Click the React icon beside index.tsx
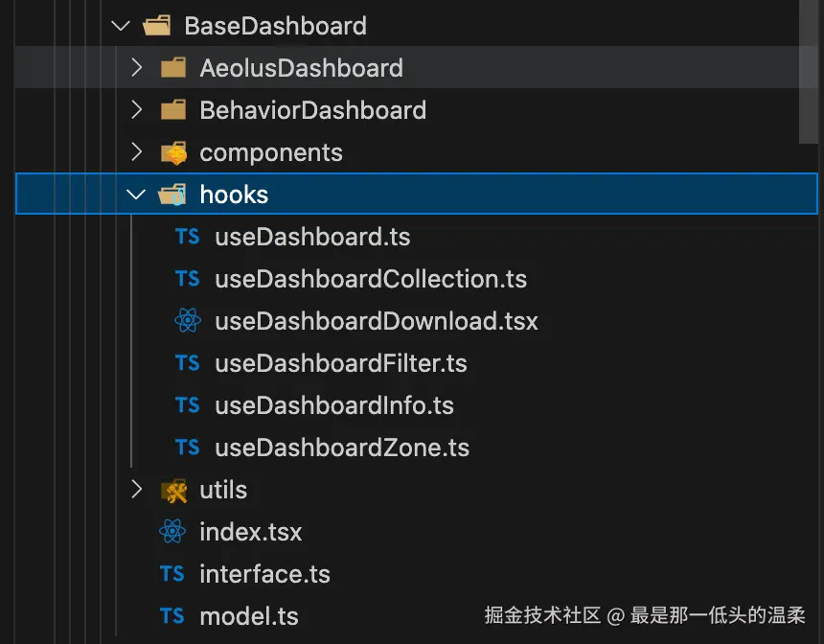 172,532
